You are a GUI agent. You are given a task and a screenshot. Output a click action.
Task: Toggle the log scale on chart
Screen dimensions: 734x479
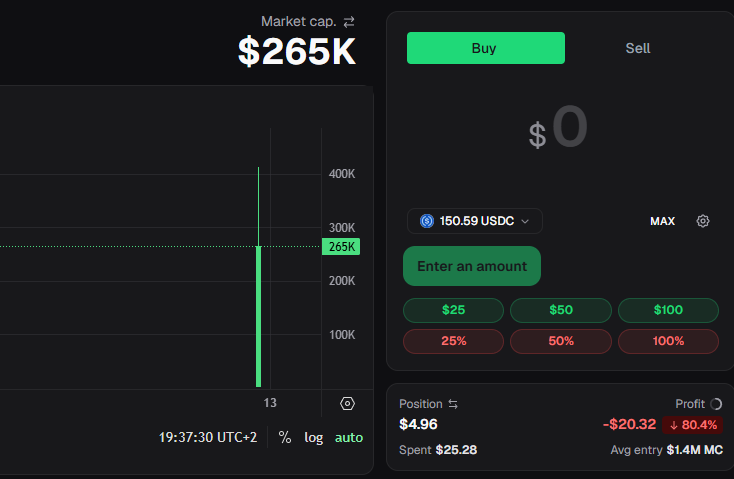click(314, 437)
